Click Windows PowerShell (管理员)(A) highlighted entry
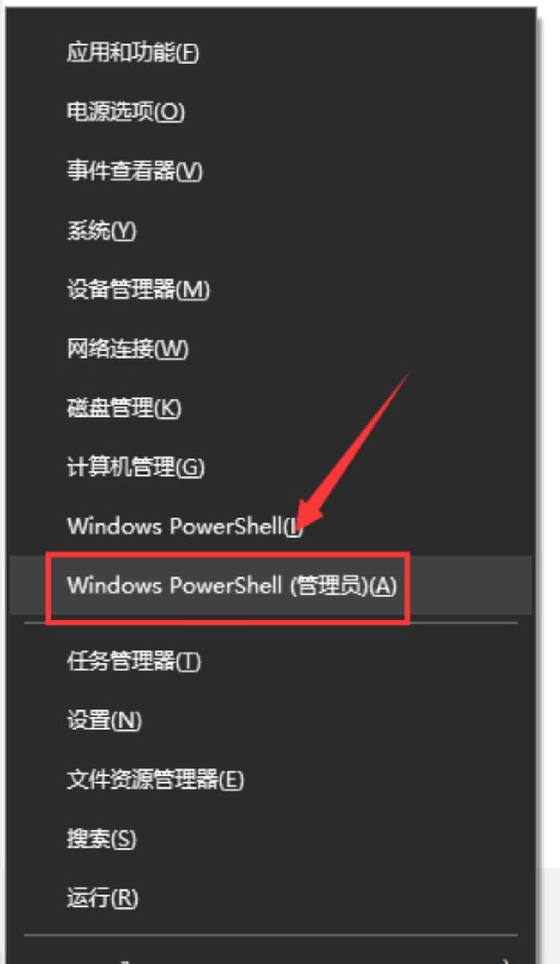 [271, 585]
